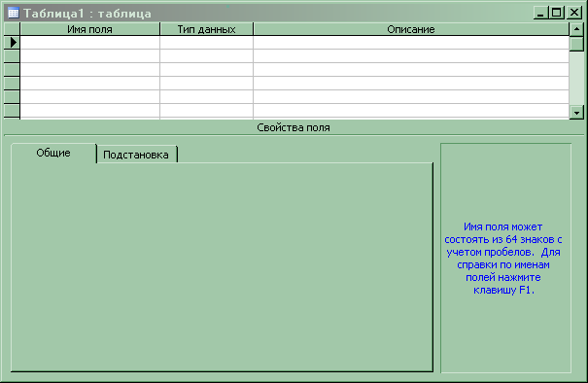
Task: Maximize the Таблица1 window
Action: [x=556, y=14]
